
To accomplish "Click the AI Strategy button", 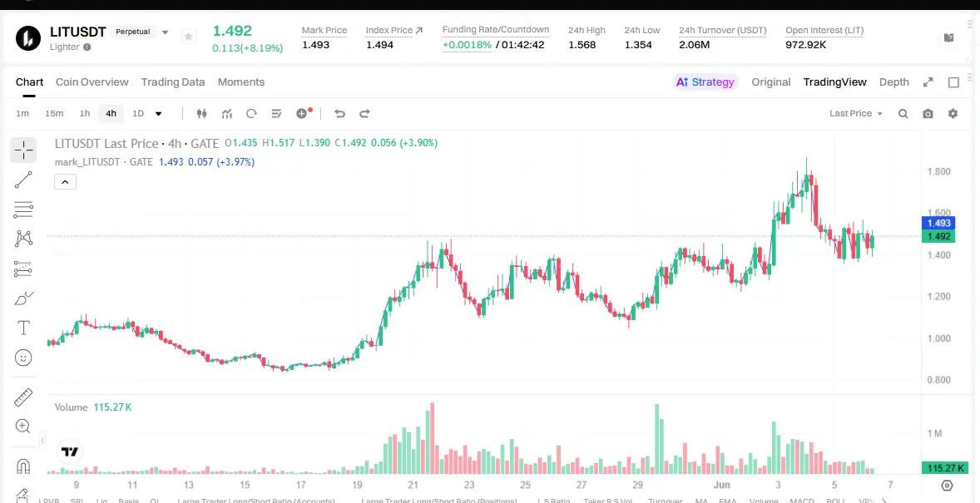I will coord(705,81).
